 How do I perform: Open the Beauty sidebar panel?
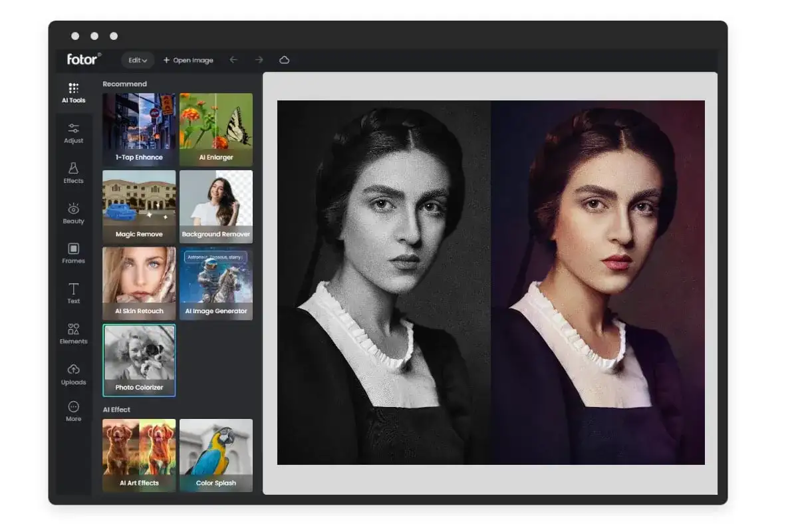pyautogui.click(x=73, y=213)
